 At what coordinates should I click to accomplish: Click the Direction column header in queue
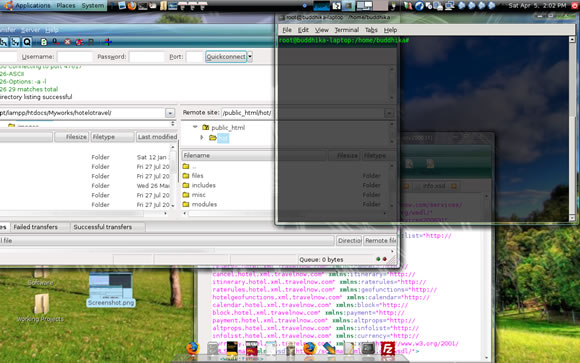pos(349,241)
